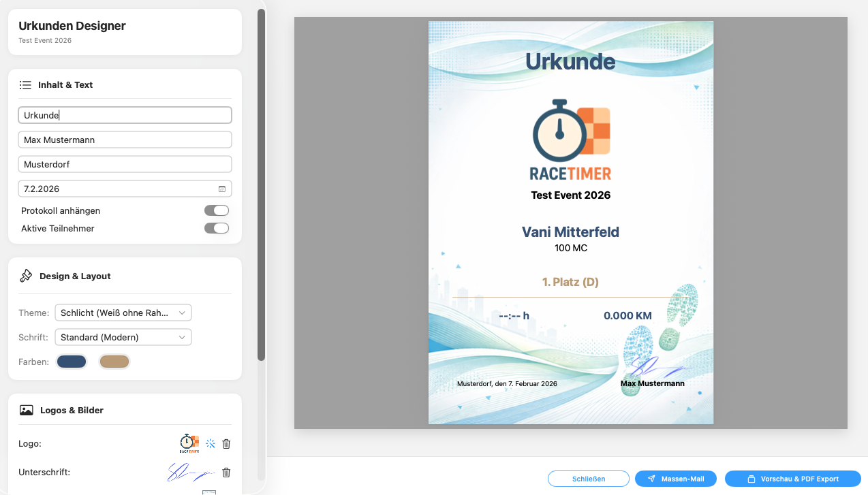Click the image icon beside Logos & Bilder
This screenshot has height=495, width=868.
27,411
